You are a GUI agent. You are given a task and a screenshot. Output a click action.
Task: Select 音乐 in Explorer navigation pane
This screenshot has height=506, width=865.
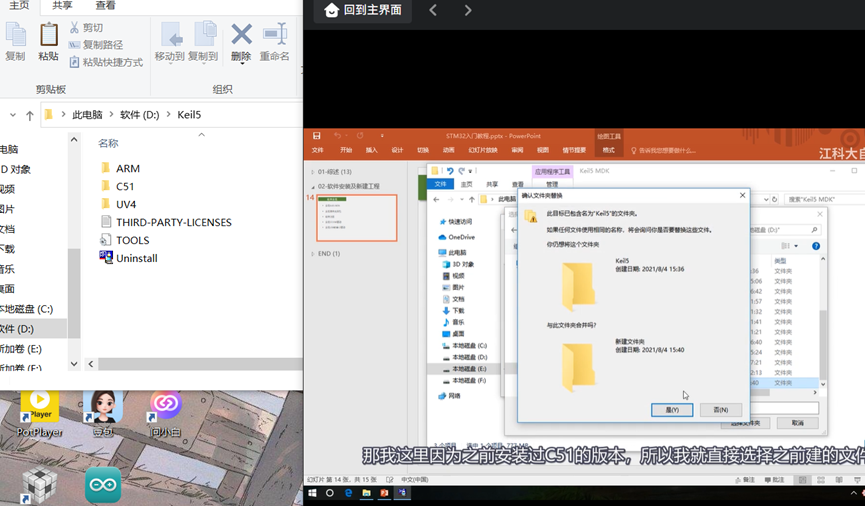point(8,269)
